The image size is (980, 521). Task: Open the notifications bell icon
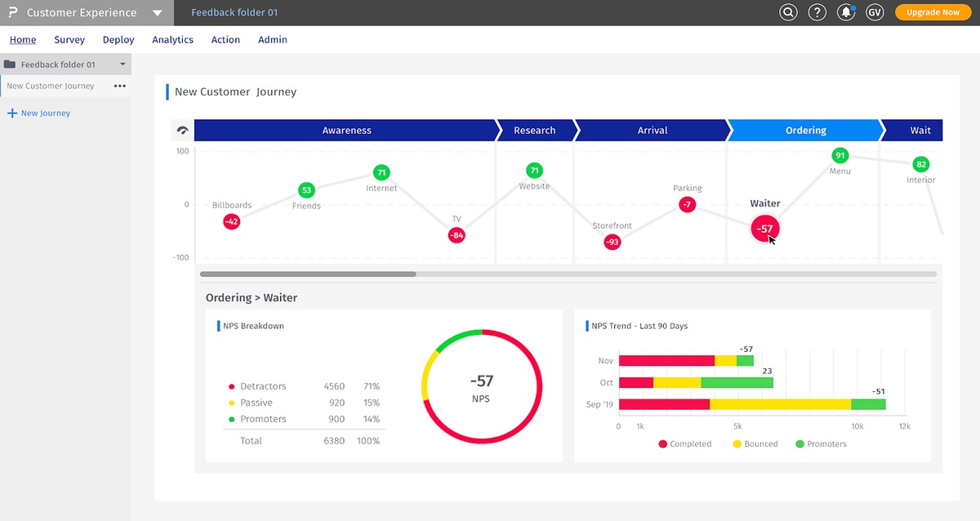click(x=846, y=12)
